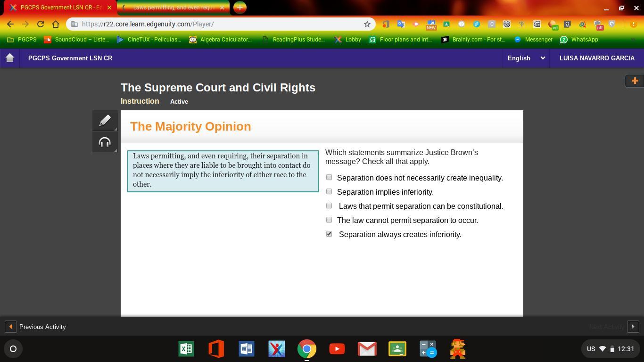
Task: Expand the English language dropdown
Action: coord(526,58)
